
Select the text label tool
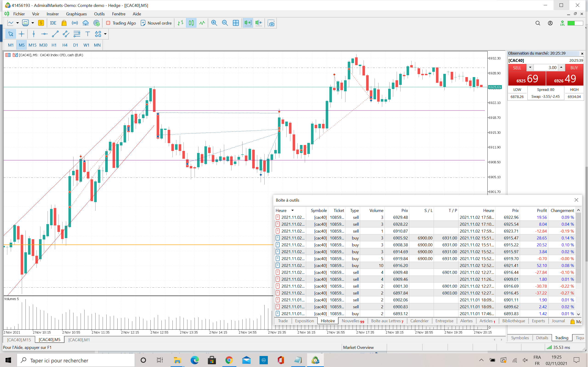(88, 34)
